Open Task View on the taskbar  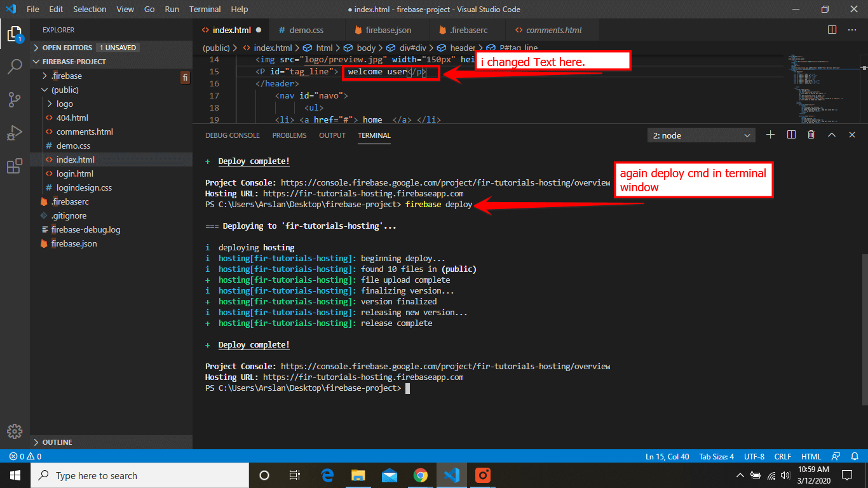pyautogui.click(x=295, y=475)
